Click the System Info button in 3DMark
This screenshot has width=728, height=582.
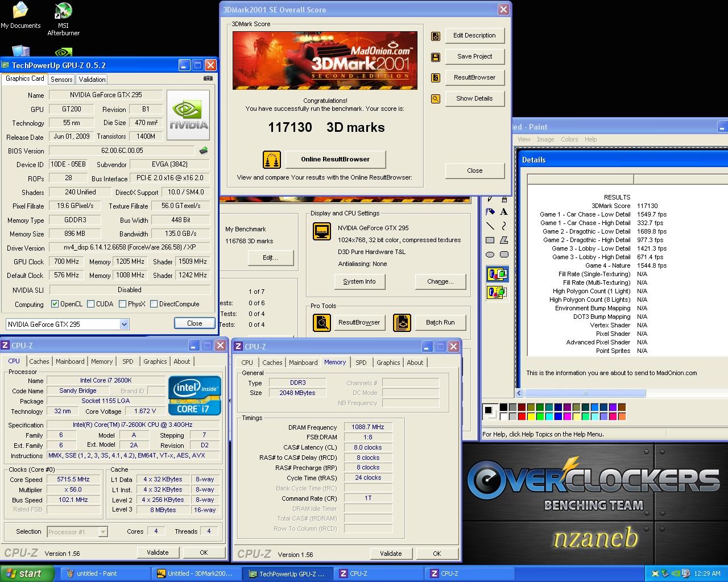359,281
